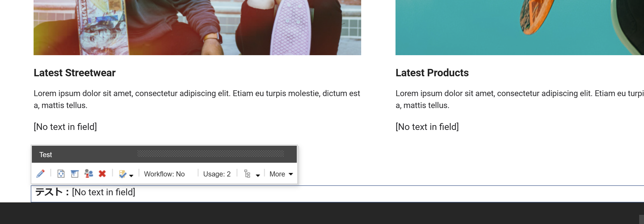
Task: Click the teal skateboard product image
Action: pos(520,27)
